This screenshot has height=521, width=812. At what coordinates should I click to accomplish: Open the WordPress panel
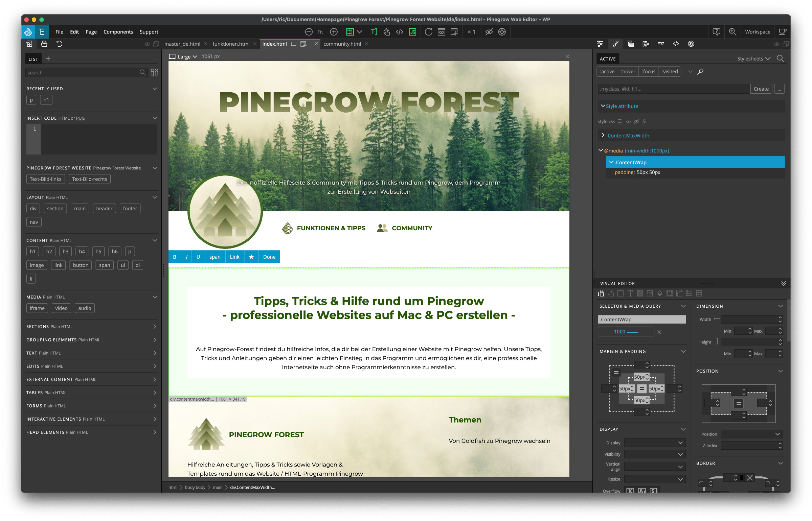[x=691, y=44]
